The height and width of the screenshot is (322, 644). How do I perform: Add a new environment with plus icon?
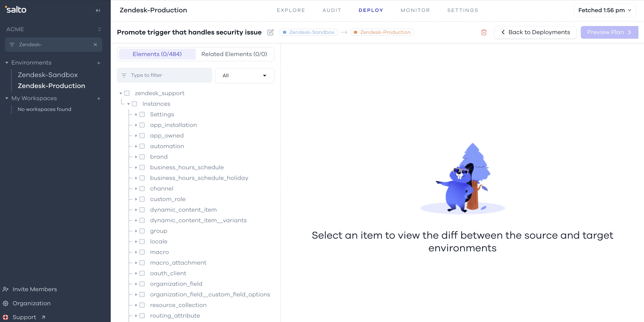pyautogui.click(x=99, y=63)
